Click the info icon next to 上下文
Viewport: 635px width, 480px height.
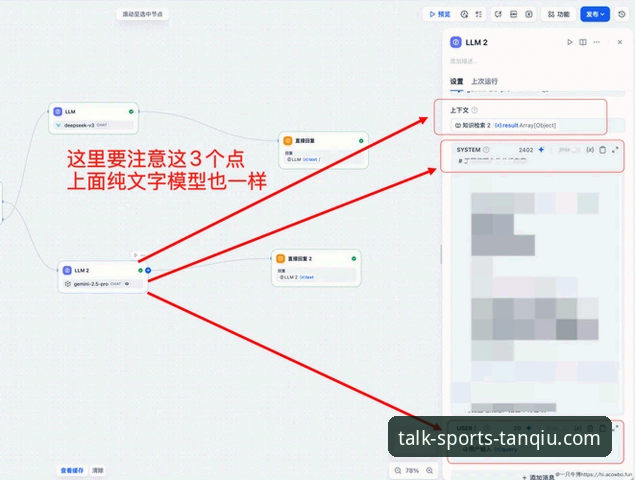click(475, 110)
